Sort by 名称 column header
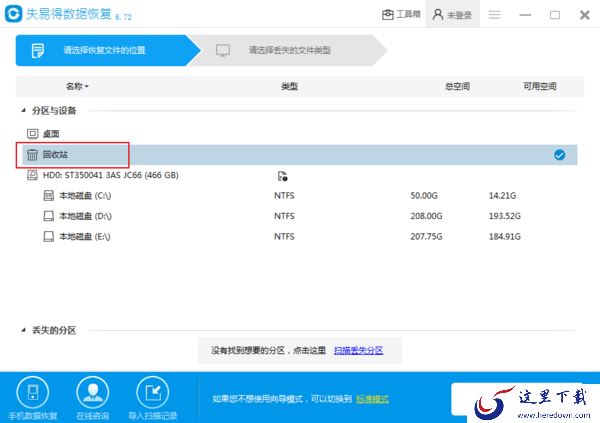This screenshot has height=423, width=600. tap(77, 86)
